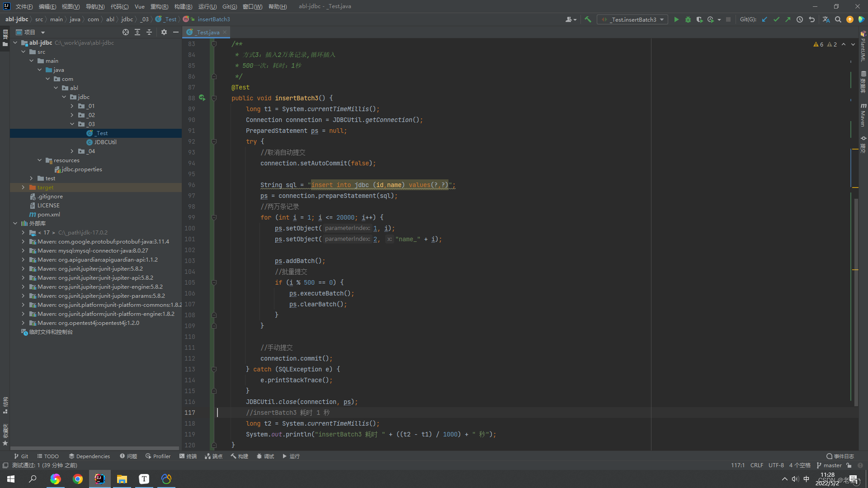The width and height of the screenshot is (868, 488).
Task: Open pom.xml in project tree
Action: point(48,214)
